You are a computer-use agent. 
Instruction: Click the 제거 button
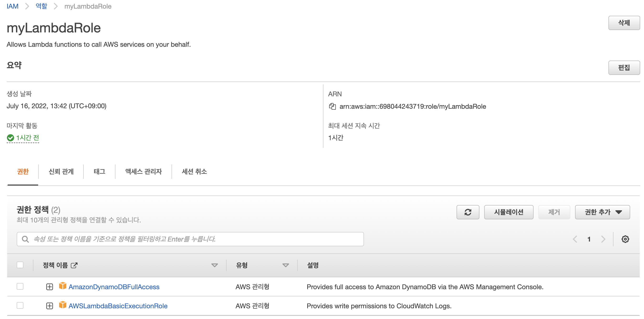554,212
